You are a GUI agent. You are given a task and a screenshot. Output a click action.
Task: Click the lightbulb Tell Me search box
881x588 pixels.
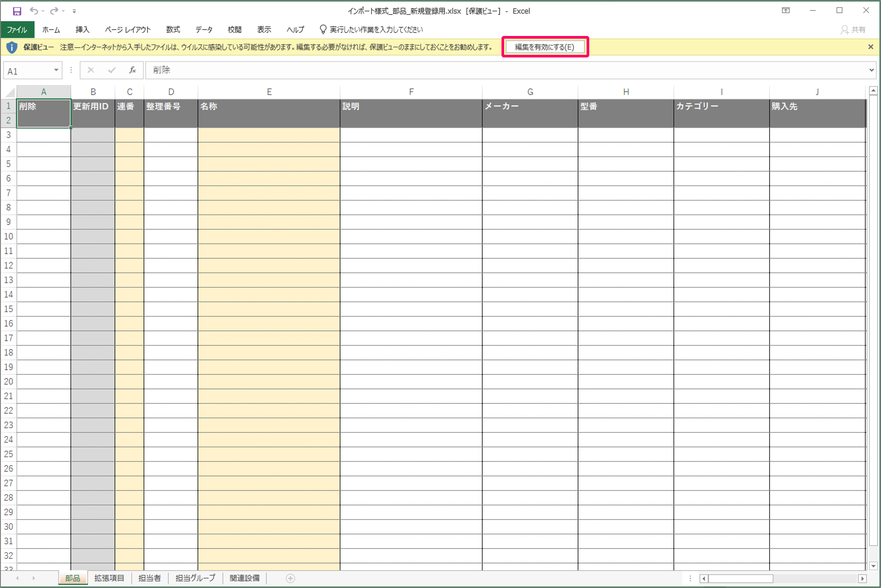(376, 29)
